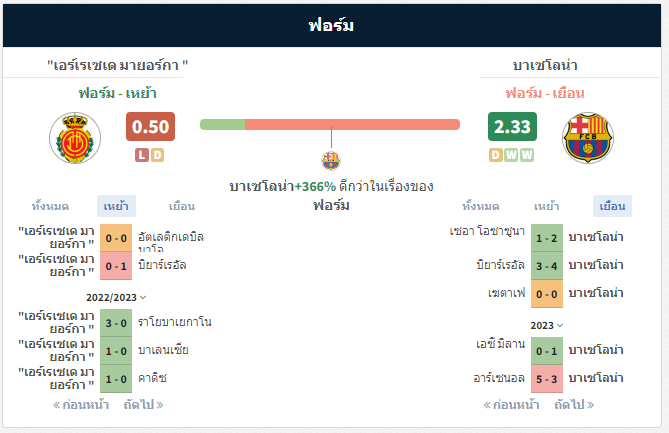Screen dimensions: 669x433
Task: Click the red L result badge
Action: point(142,155)
